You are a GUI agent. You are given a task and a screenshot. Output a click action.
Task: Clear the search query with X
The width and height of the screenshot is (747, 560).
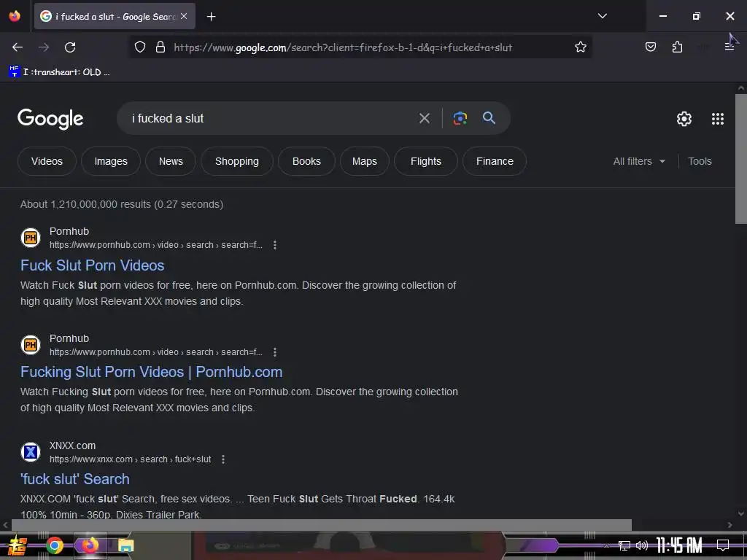coord(424,118)
